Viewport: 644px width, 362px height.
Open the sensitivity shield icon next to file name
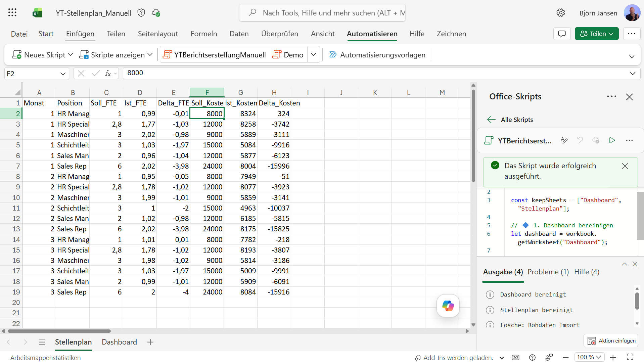point(141,13)
